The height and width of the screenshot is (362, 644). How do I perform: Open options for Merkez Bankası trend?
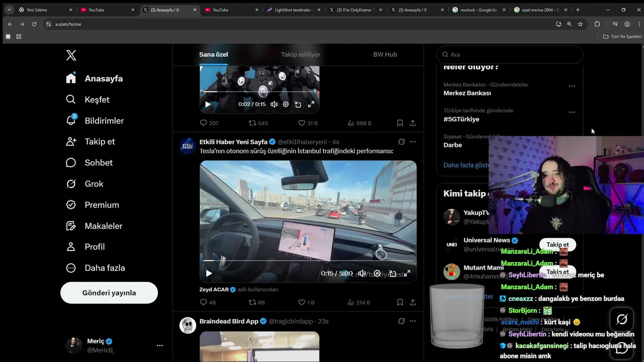572,86
